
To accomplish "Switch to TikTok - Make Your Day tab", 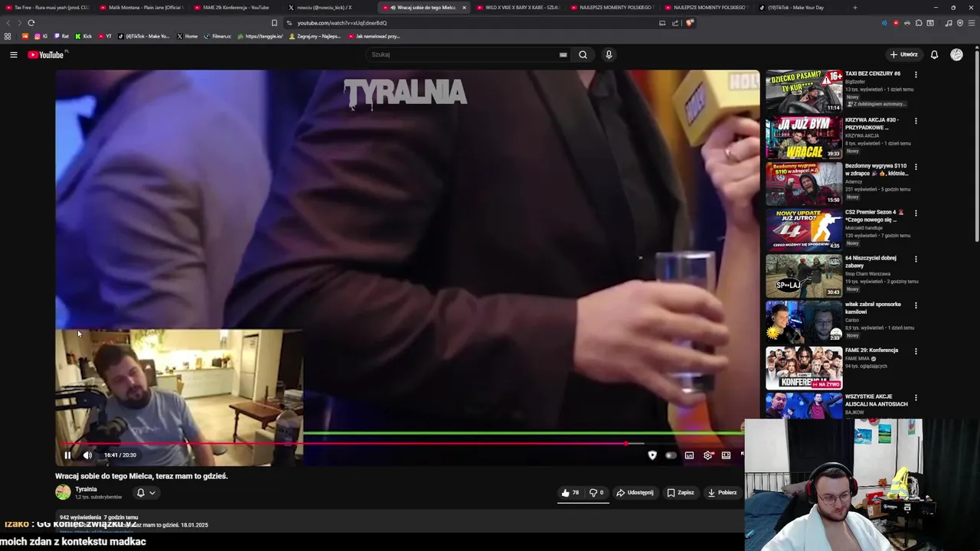I will 801,8.
